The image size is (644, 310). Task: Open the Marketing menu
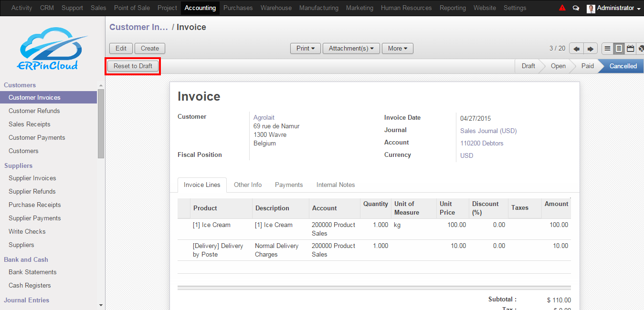[359, 8]
